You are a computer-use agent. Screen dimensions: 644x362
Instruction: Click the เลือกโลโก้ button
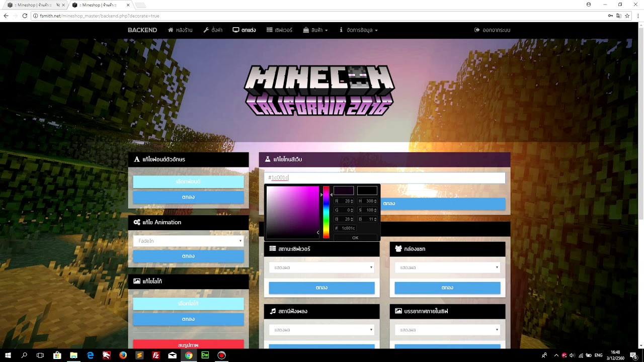[x=188, y=304]
